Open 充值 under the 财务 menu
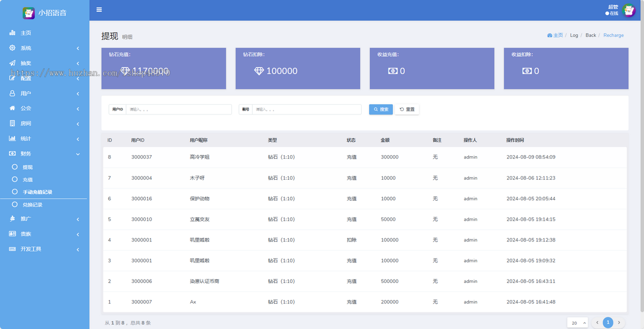Image resolution: width=644 pixels, height=329 pixels. coord(27,180)
